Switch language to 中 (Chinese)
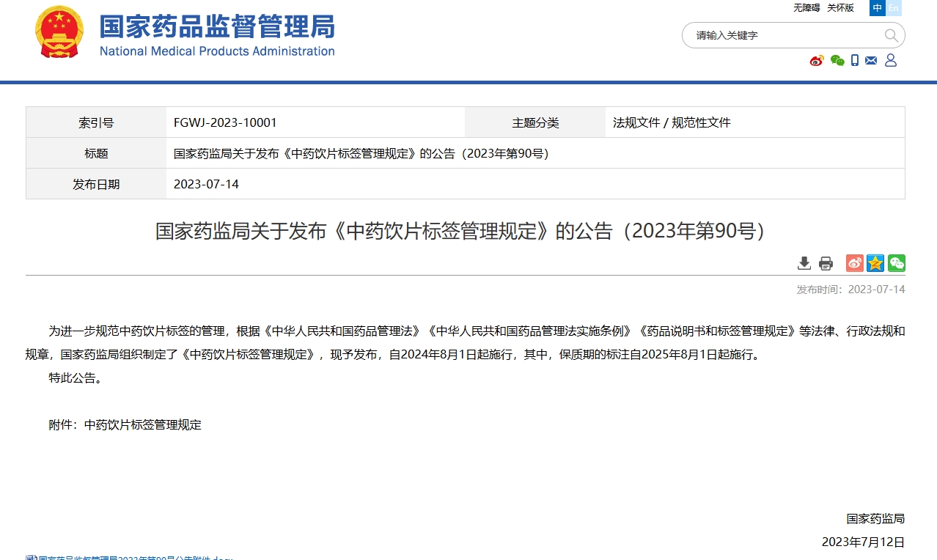937x560 pixels. (x=878, y=8)
